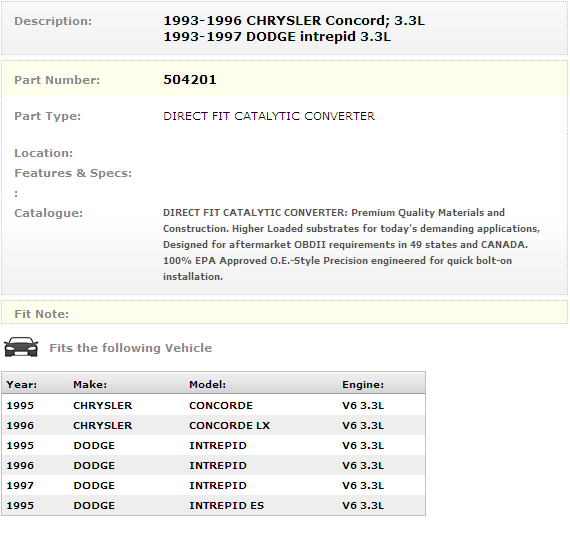
Task: Select the 1996 Chrysler Concorde LX row
Action: click(213, 425)
